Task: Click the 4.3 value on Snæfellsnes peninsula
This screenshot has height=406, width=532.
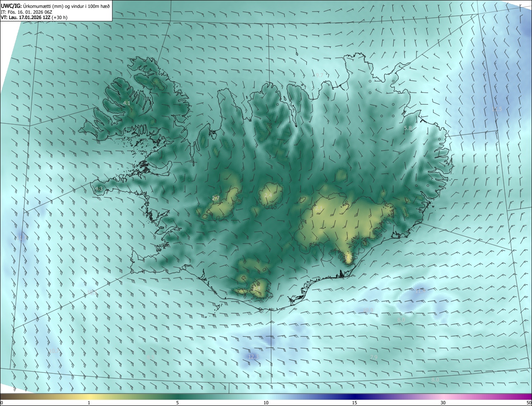Action: tap(99, 189)
